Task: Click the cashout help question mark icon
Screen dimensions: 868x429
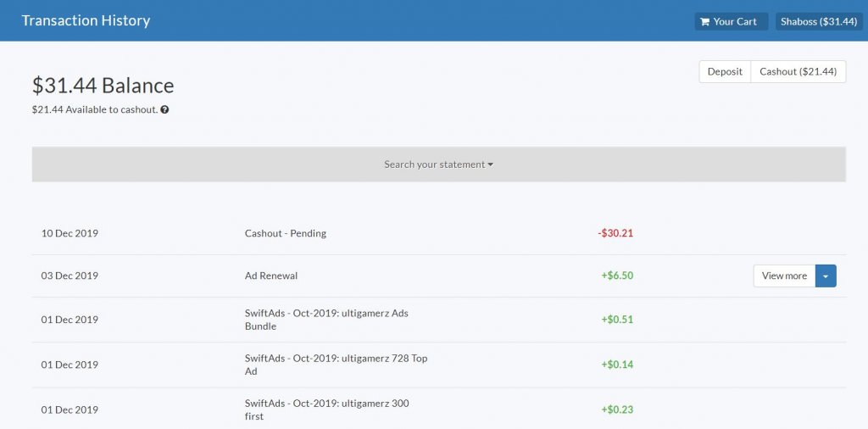Action: coord(164,109)
